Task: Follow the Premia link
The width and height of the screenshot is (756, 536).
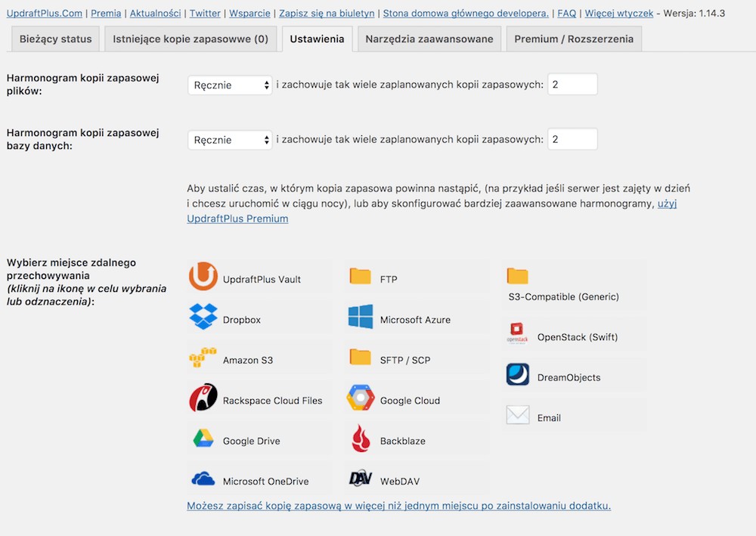Action: 106,14
